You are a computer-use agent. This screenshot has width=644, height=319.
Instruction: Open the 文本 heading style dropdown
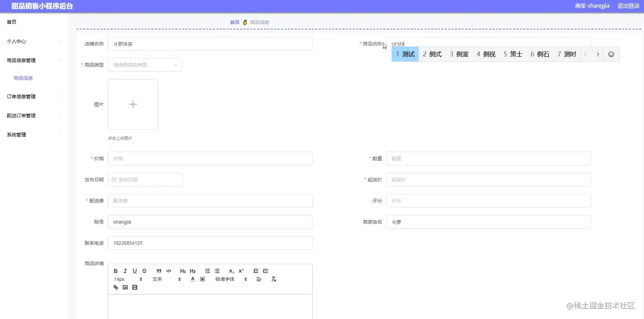coord(167,279)
